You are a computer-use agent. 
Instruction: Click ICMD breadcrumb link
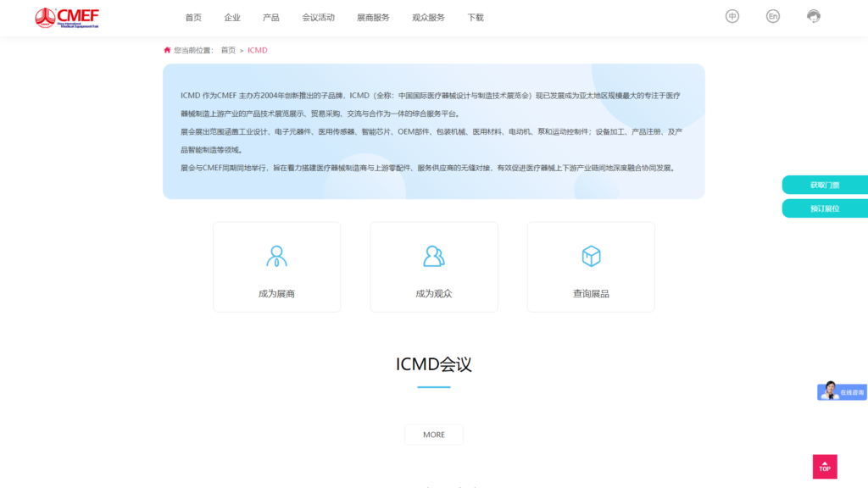click(258, 50)
